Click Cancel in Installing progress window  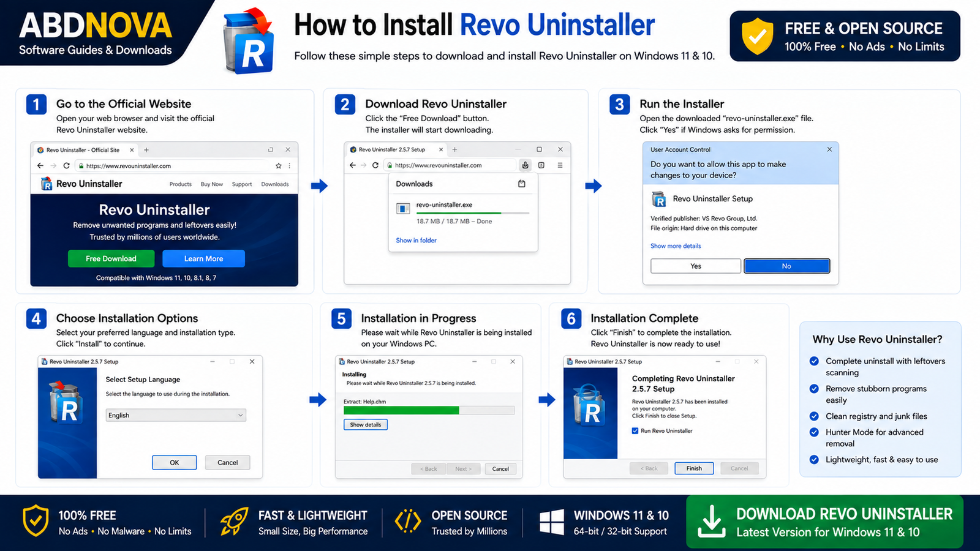pos(500,469)
